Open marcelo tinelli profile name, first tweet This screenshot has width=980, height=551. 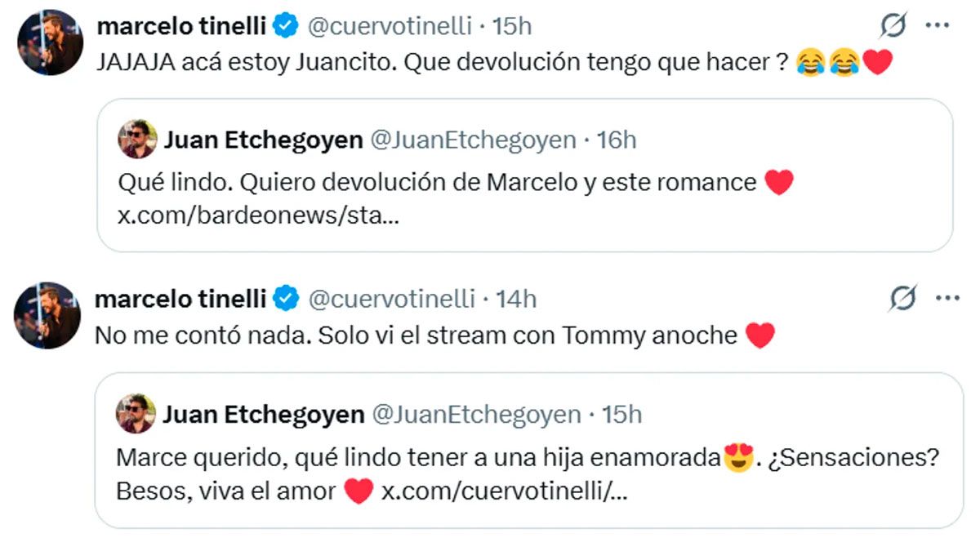tap(181, 26)
